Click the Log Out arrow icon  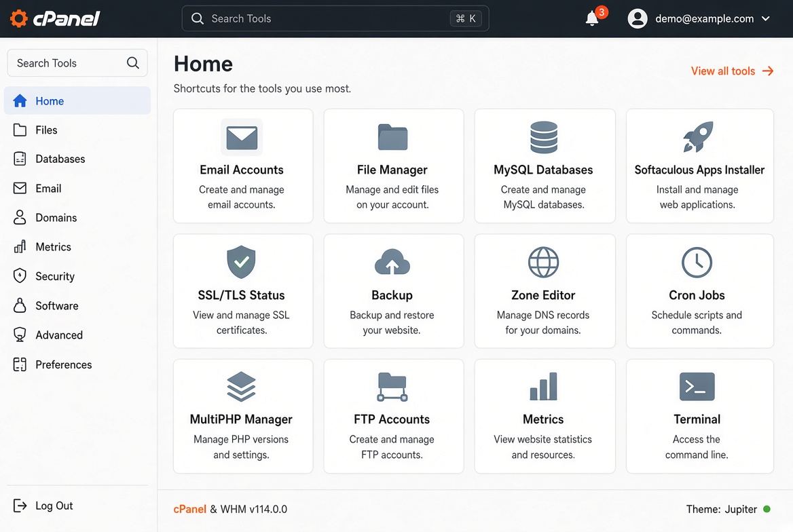click(x=20, y=506)
